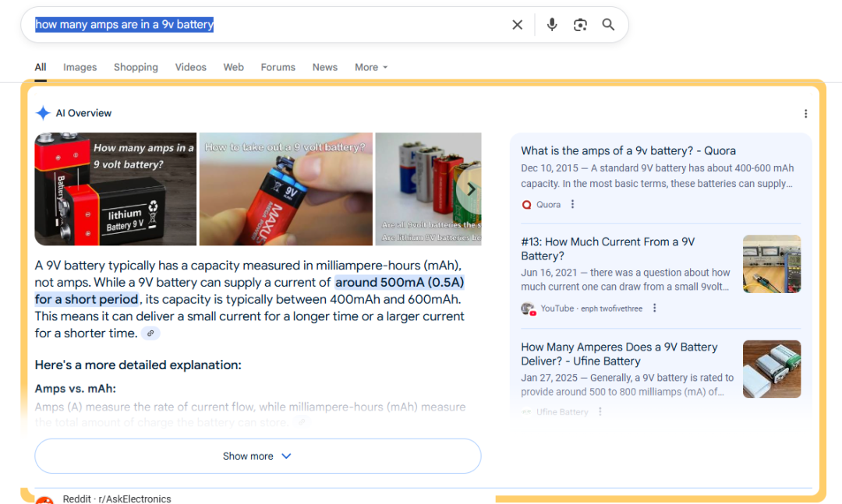
Task: Clear the search query with the X icon
Action: pos(517,25)
